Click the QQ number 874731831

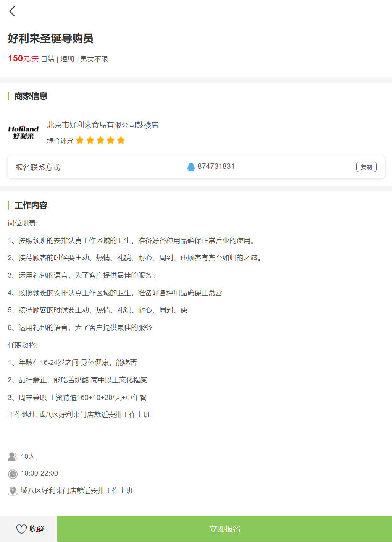216,167
